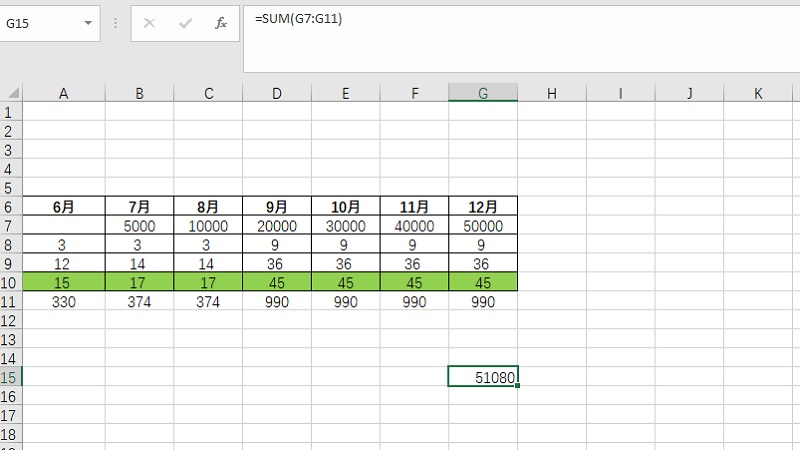Click the three-dot formula bar resize handle
Viewport: 800px width, 450px height.
point(116,23)
